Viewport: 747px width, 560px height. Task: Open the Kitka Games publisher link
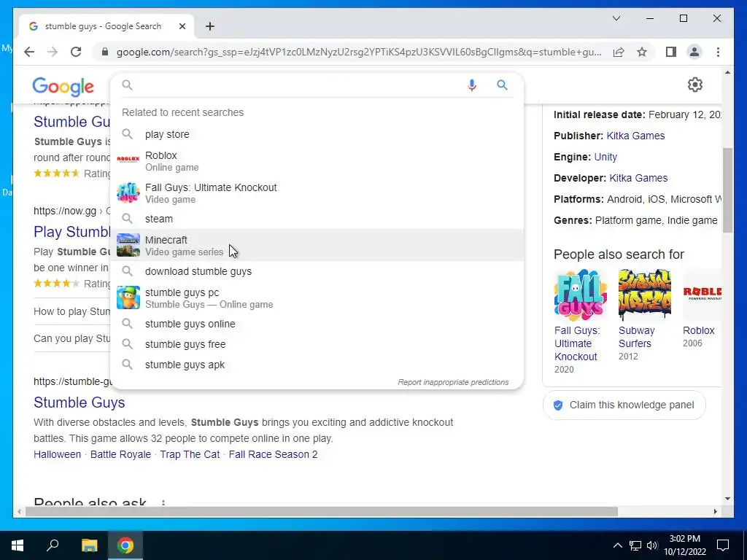(x=635, y=136)
